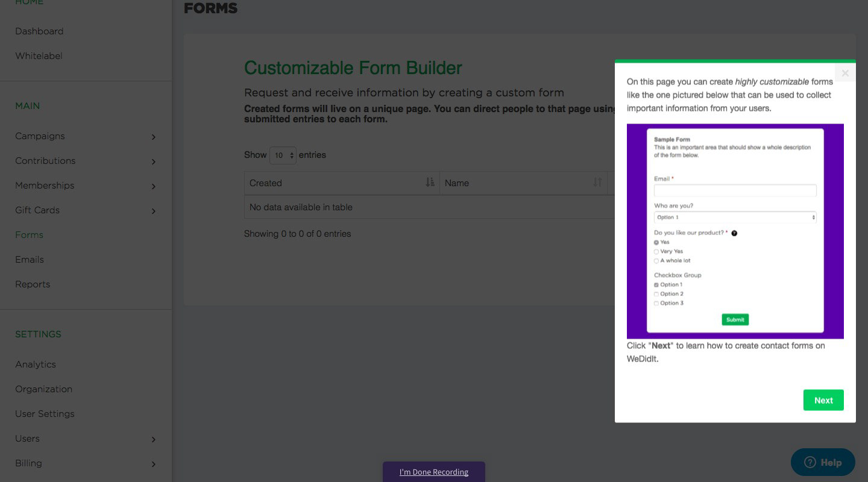868x482 pixels.
Task: Click the sample form preview image
Action: pyautogui.click(x=735, y=231)
